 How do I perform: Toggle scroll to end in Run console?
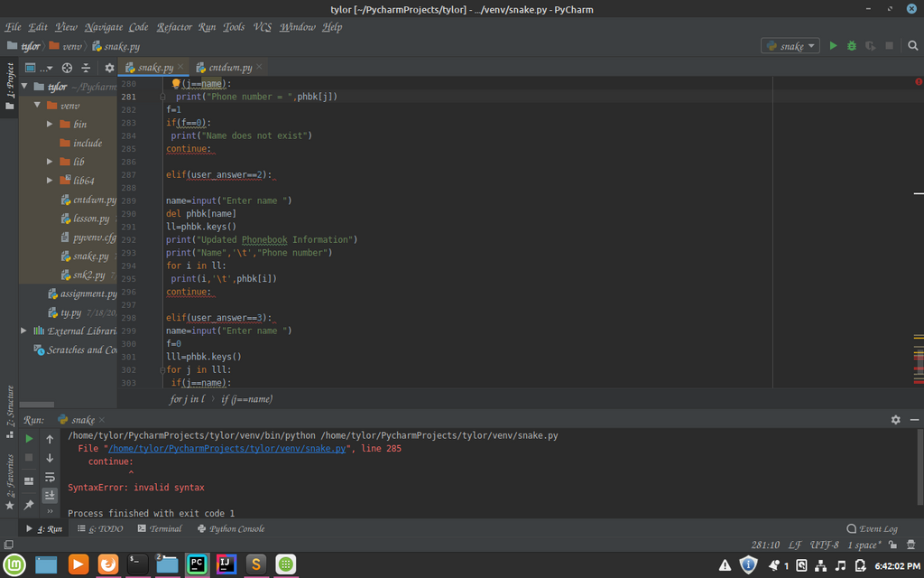point(50,494)
